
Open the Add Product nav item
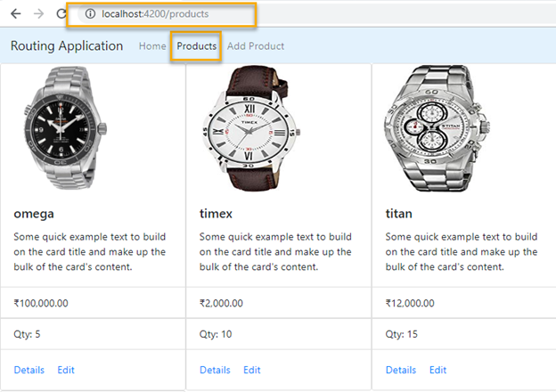(x=256, y=46)
